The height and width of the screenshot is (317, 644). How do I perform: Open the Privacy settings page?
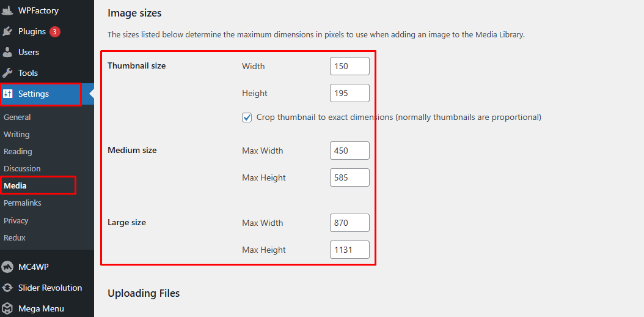(x=16, y=220)
